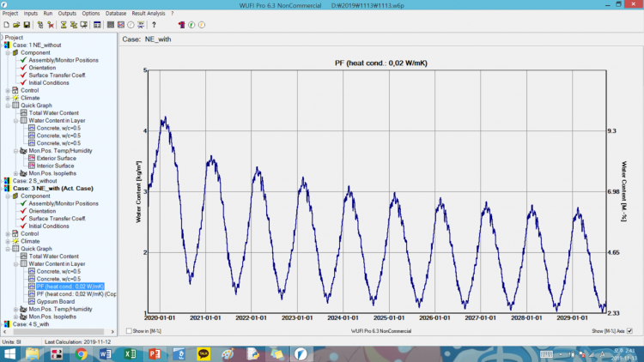The height and width of the screenshot is (362, 644).
Task: Click the Help question mark icon
Action: point(154,25)
